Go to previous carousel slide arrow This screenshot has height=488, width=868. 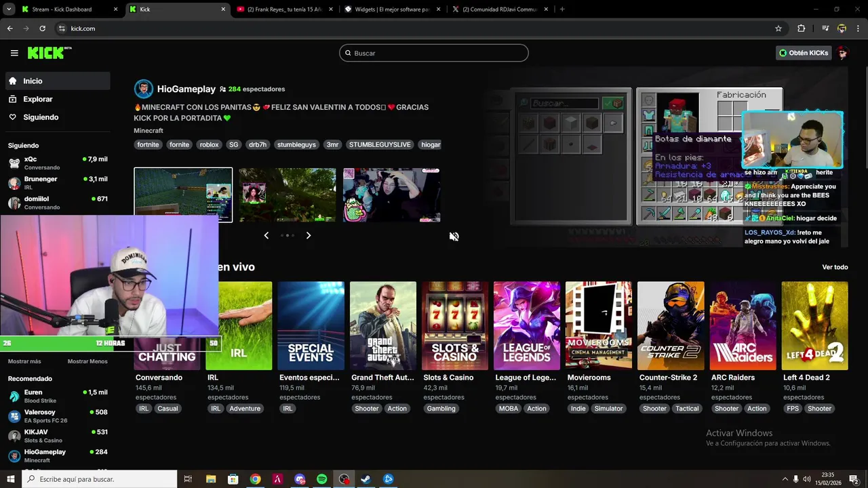pos(266,235)
